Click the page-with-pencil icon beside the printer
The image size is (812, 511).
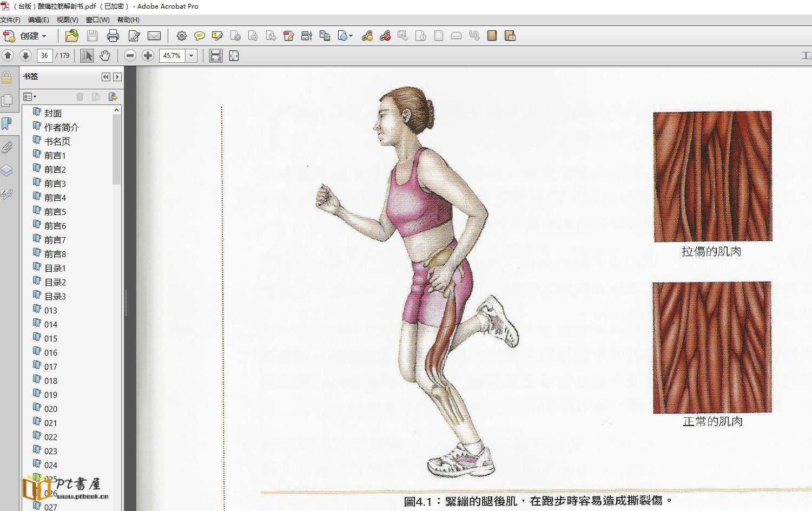click(x=134, y=36)
